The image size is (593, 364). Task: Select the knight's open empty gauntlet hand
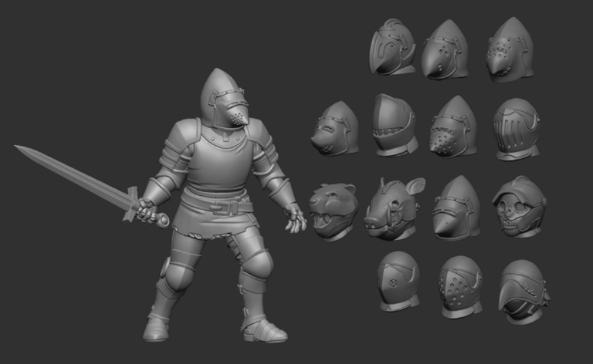pyautogui.click(x=295, y=219)
